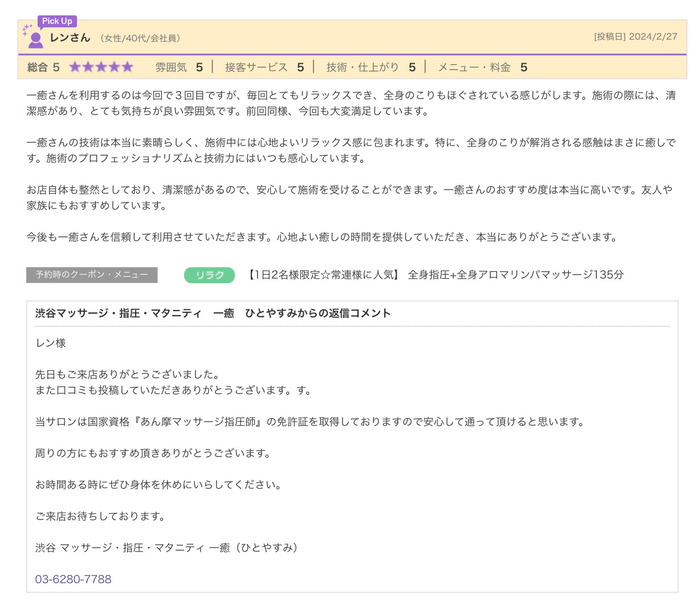Click the 予約時のクーポン・メニュー label
Image resolution: width=700 pixels, height=604 pixels.
coord(92,275)
